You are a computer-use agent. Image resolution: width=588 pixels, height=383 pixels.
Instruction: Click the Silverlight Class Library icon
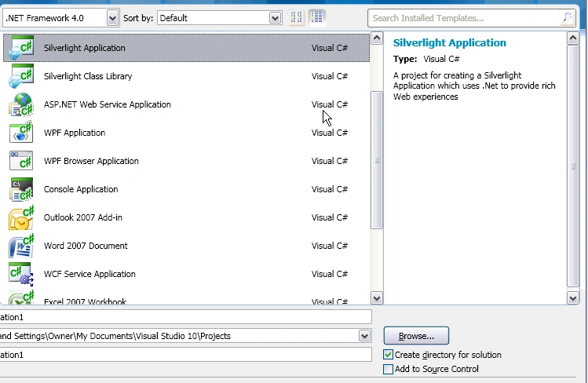21,76
